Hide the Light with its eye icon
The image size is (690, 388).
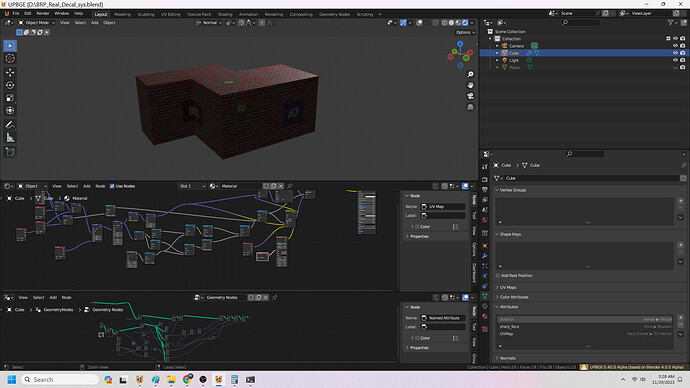coord(675,60)
